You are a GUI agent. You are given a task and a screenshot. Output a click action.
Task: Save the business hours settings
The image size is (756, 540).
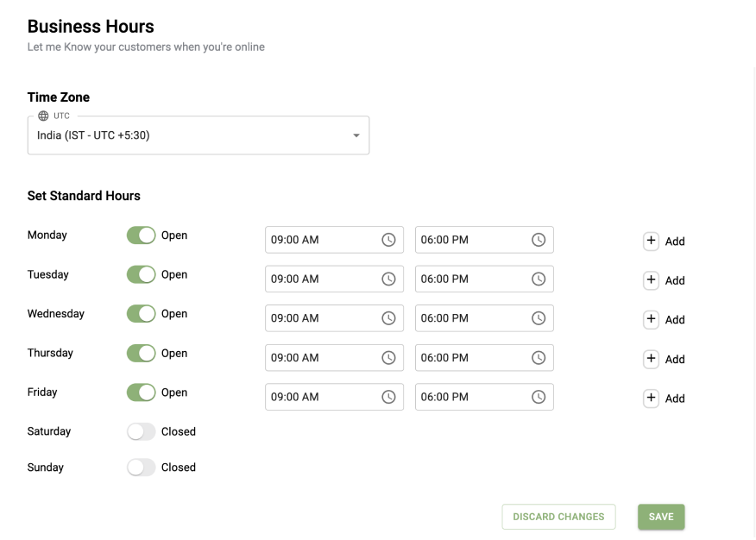661,517
